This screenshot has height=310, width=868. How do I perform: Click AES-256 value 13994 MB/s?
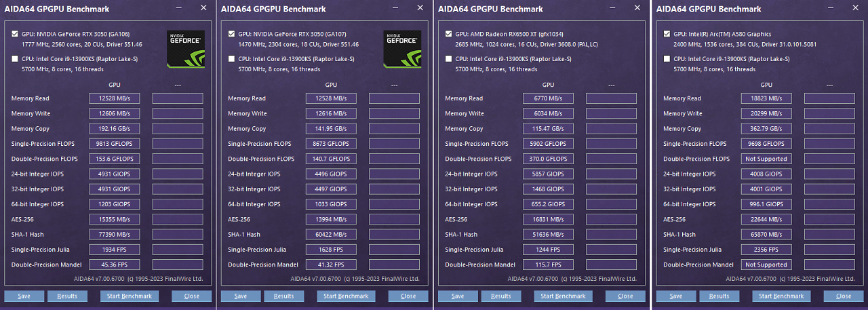331,219
